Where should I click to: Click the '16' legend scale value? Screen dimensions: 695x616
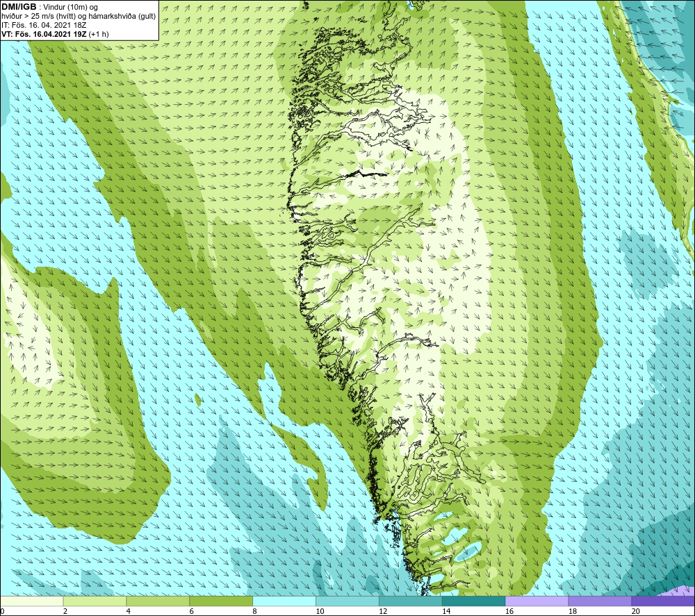pos(509,611)
